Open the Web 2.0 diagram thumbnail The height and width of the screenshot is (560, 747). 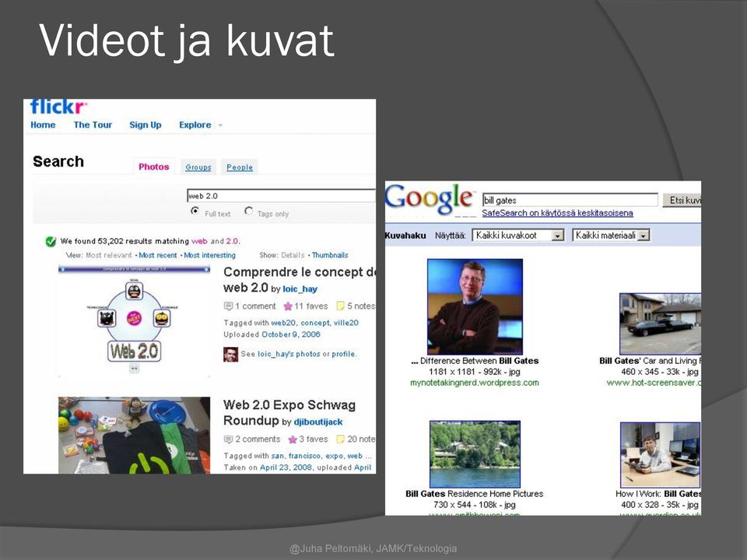135,321
